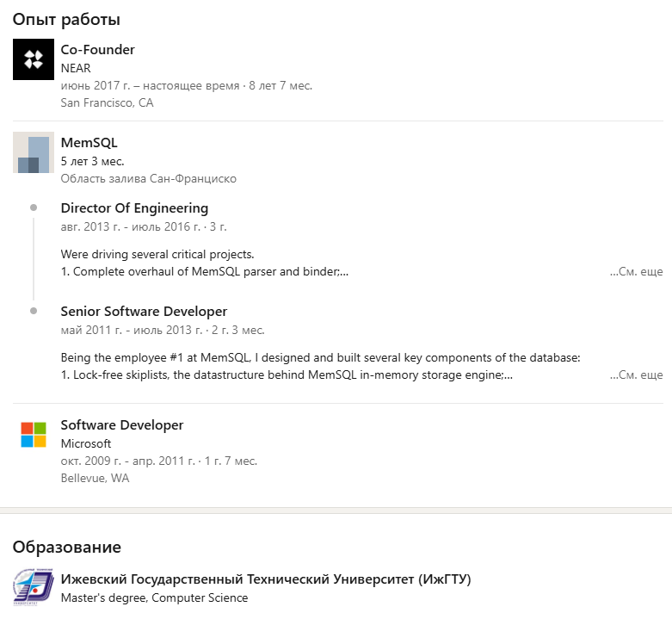Open the Software Developer position title
This screenshot has height=619, width=672.
121,425
